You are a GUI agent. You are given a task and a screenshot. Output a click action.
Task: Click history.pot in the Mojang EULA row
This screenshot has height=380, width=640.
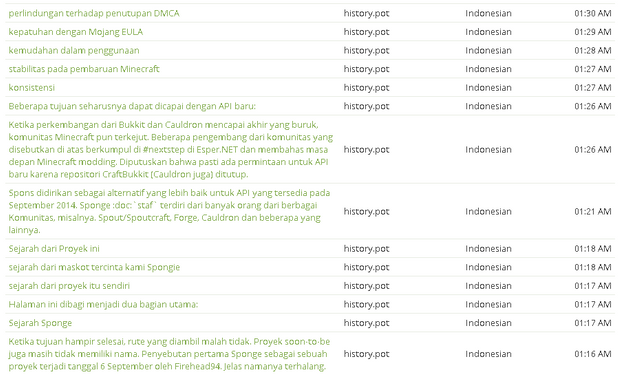[366, 32]
